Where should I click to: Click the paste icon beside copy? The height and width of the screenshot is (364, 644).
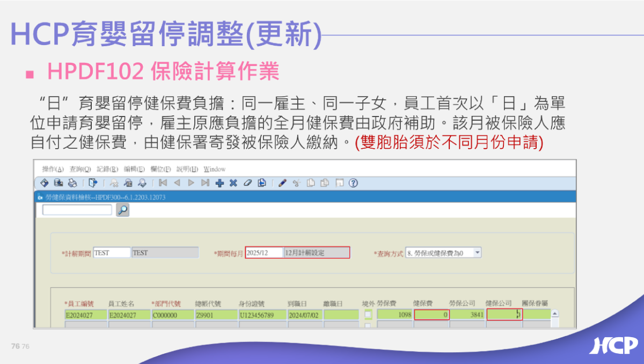pyautogui.click(x=324, y=183)
